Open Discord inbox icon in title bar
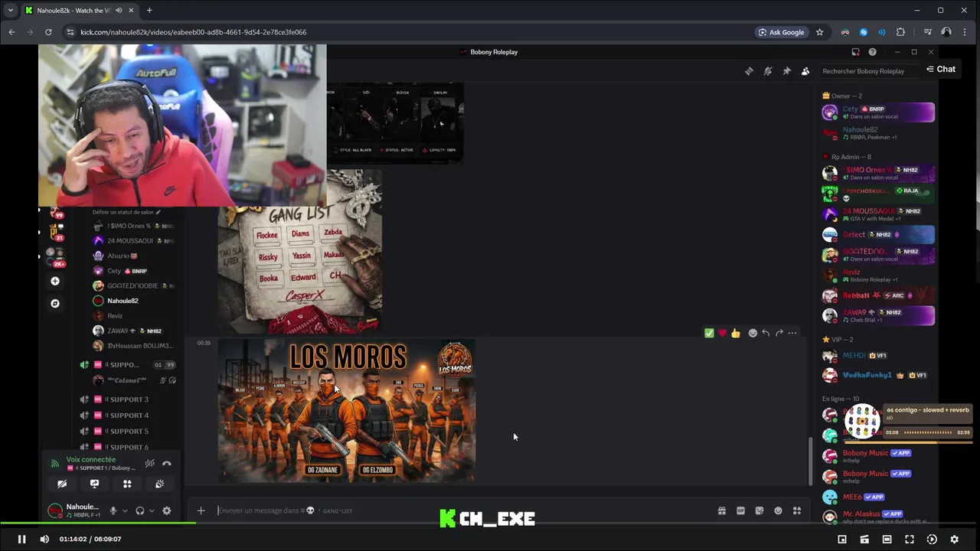The image size is (980, 551). 855,52
